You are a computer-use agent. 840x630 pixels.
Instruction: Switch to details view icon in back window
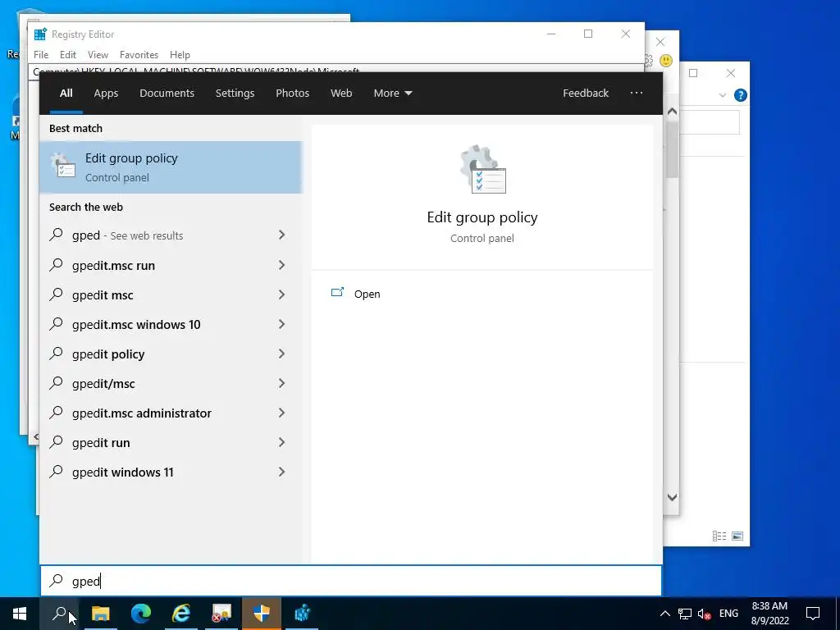(x=719, y=536)
